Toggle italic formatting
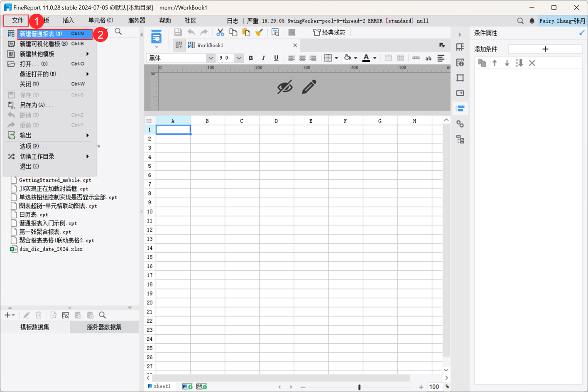 coord(263,59)
